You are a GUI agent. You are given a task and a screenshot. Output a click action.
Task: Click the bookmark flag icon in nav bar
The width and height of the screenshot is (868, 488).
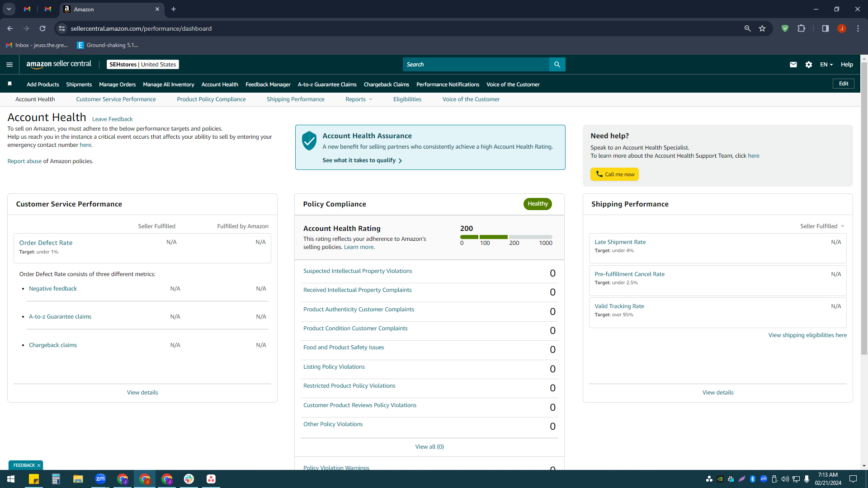[10, 84]
